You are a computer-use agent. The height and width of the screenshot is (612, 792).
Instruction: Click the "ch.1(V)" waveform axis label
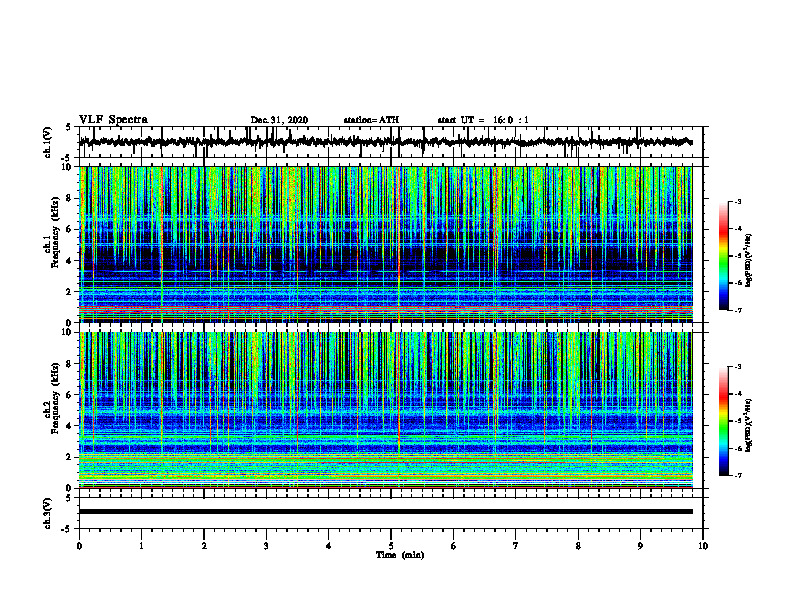[x=47, y=142]
